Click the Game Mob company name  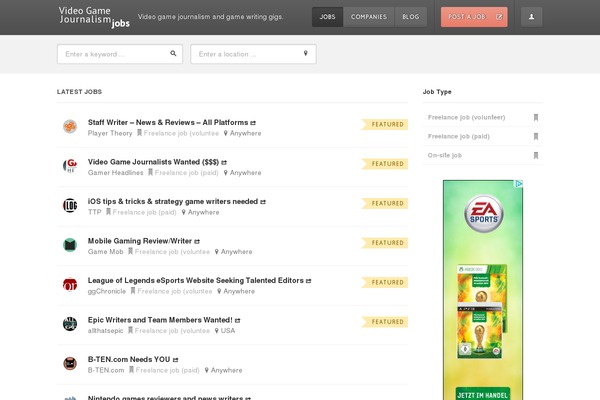(105, 252)
